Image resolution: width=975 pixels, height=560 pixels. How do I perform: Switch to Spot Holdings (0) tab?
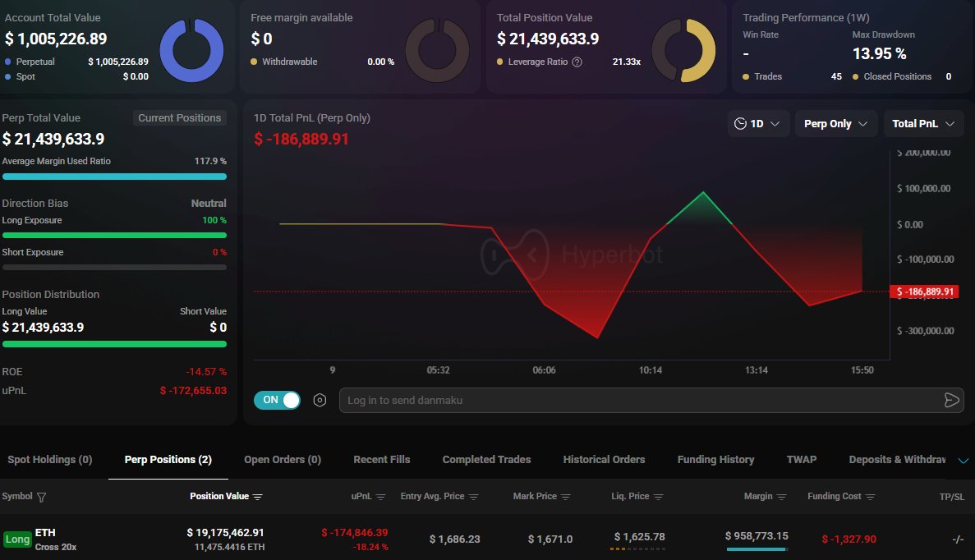pos(50,460)
